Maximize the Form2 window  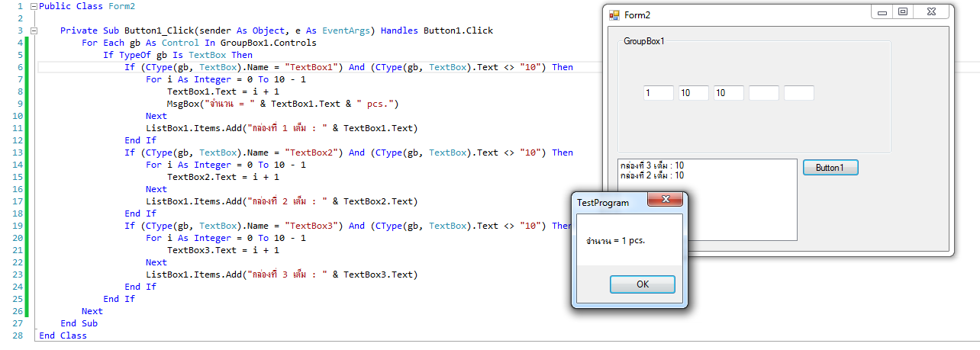pos(902,12)
